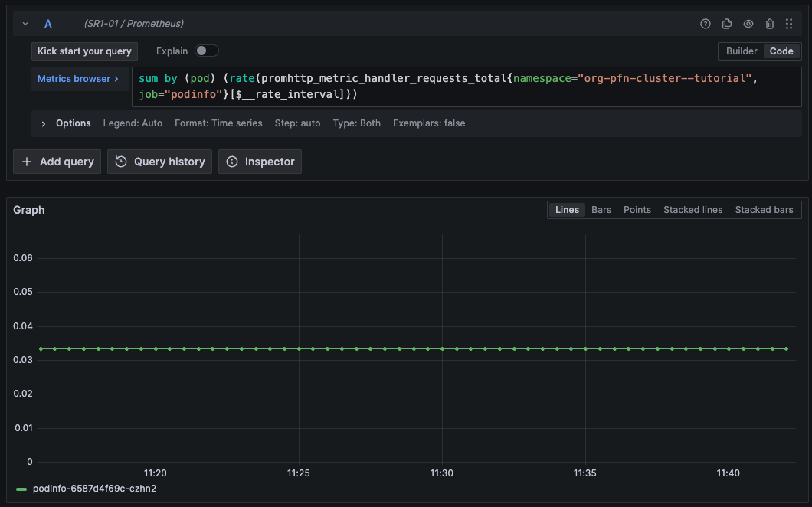The width and height of the screenshot is (812, 507).
Task: Open the Metrics browser
Action: click(x=78, y=79)
